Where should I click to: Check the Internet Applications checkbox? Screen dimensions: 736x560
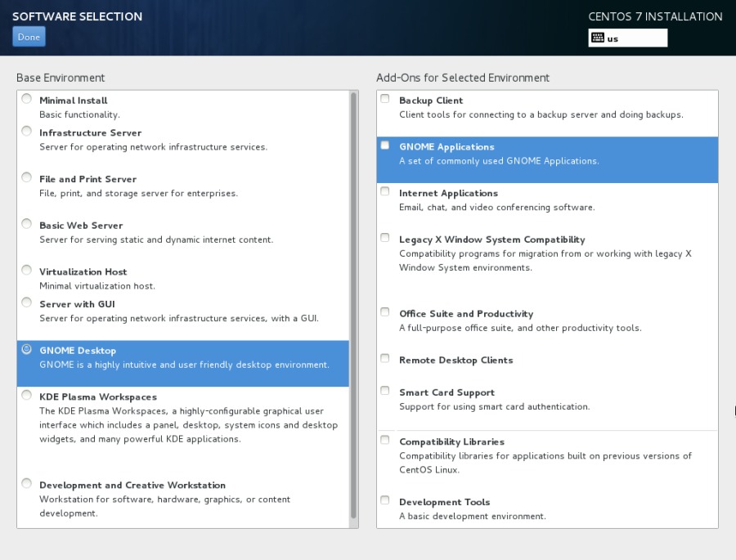pyautogui.click(x=385, y=191)
